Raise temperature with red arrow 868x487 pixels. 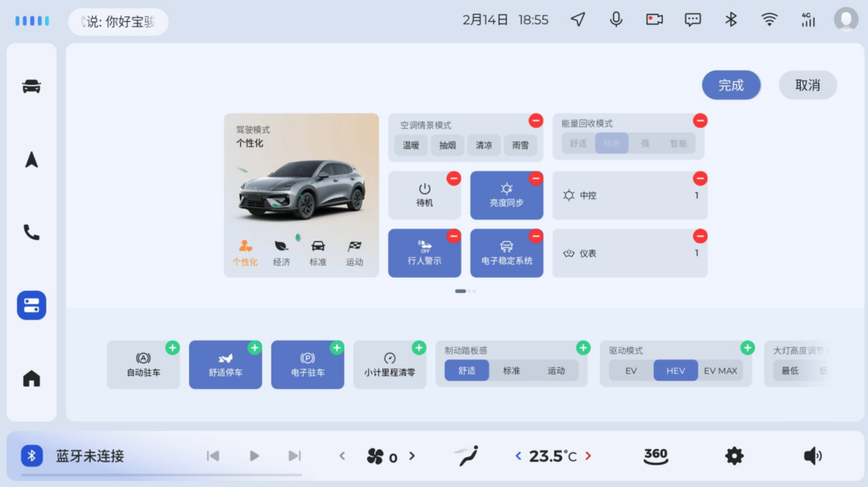(x=588, y=456)
